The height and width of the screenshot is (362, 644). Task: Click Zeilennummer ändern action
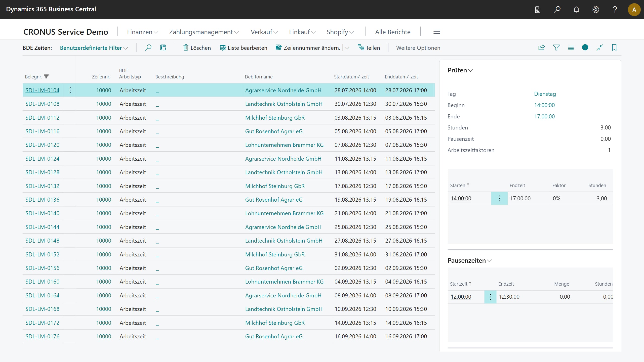click(x=308, y=48)
